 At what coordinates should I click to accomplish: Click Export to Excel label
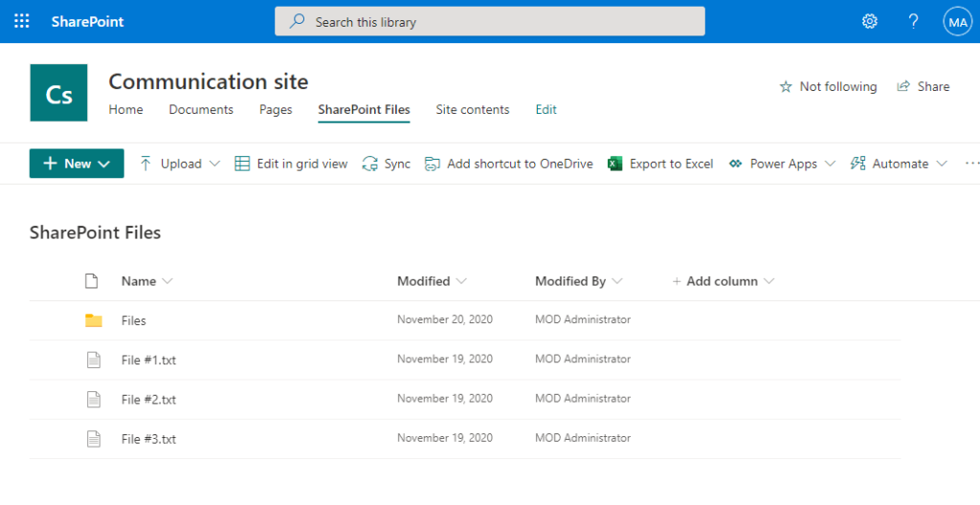[x=671, y=164]
